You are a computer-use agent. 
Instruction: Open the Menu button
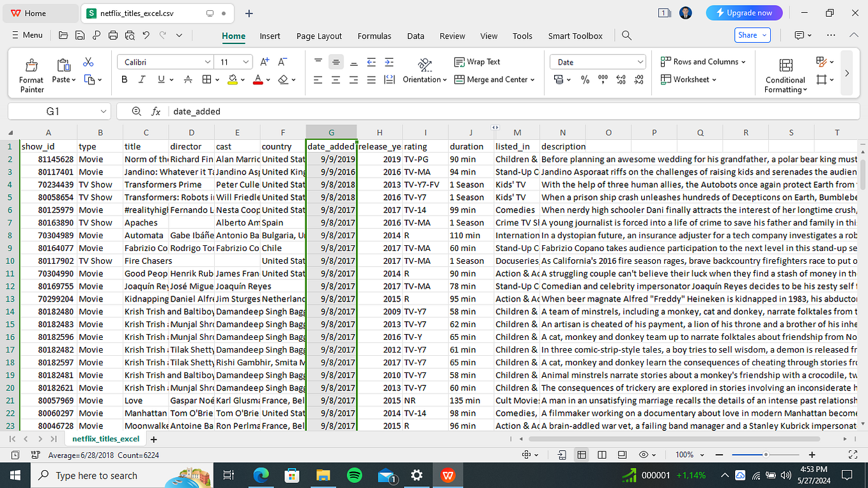point(27,35)
